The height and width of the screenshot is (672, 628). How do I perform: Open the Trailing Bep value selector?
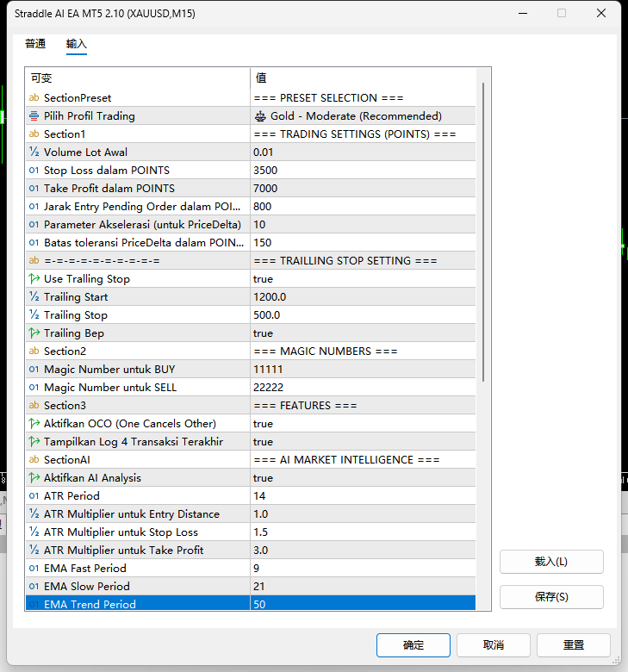click(363, 333)
